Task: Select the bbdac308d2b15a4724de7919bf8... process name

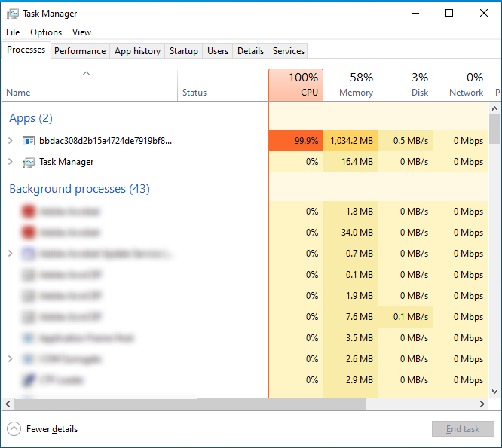Action: pyautogui.click(x=106, y=140)
